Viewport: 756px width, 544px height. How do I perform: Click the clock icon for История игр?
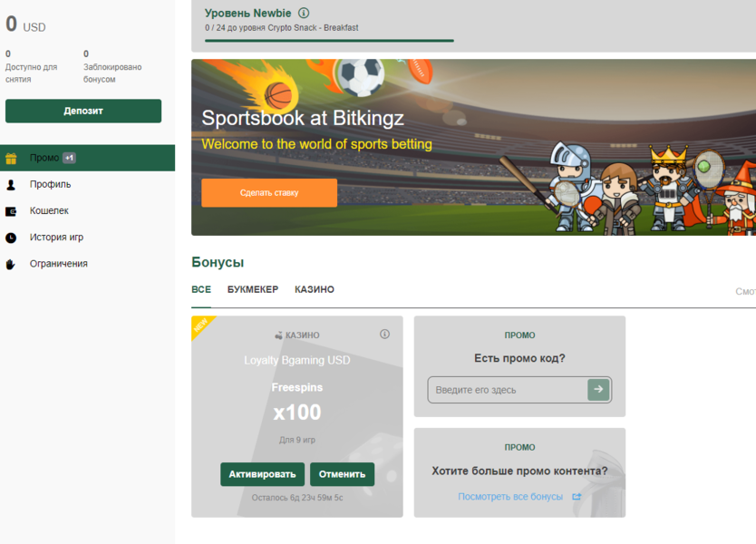click(x=11, y=238)
